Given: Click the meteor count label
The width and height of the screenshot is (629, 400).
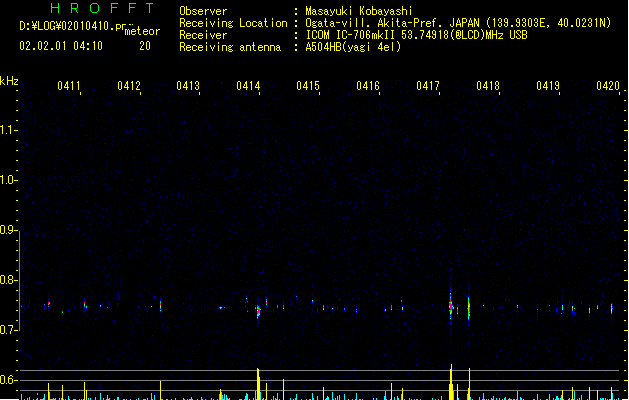Looking at the screenshot, I should click(x=142, y=31).
